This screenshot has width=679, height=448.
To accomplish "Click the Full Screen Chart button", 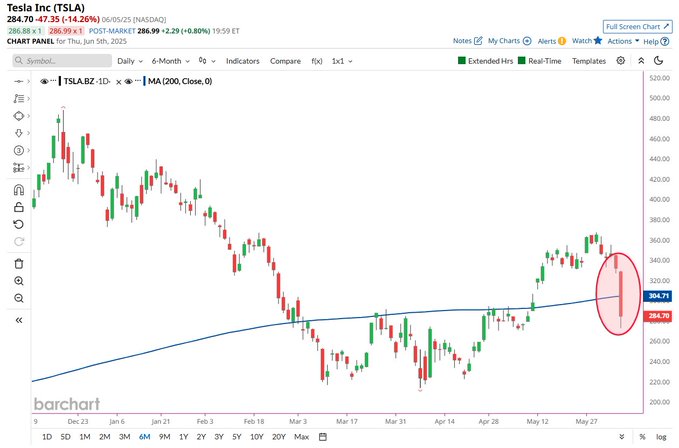I will tap(637, 26).
